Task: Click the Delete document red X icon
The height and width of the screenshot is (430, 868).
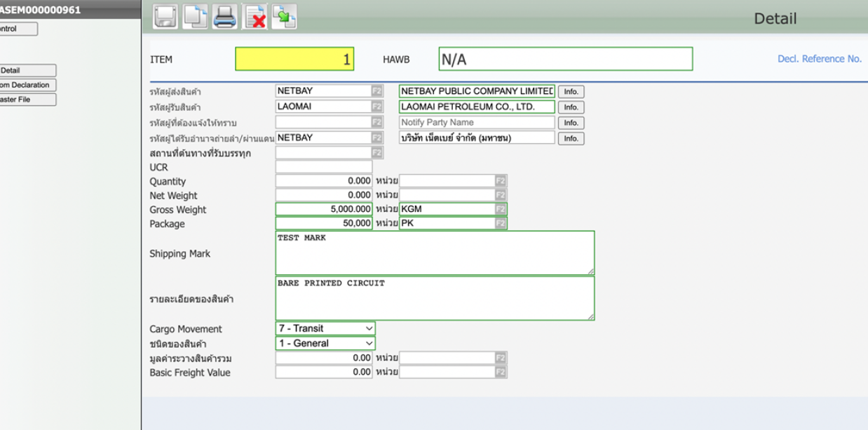Action: [x=255, y=17]
